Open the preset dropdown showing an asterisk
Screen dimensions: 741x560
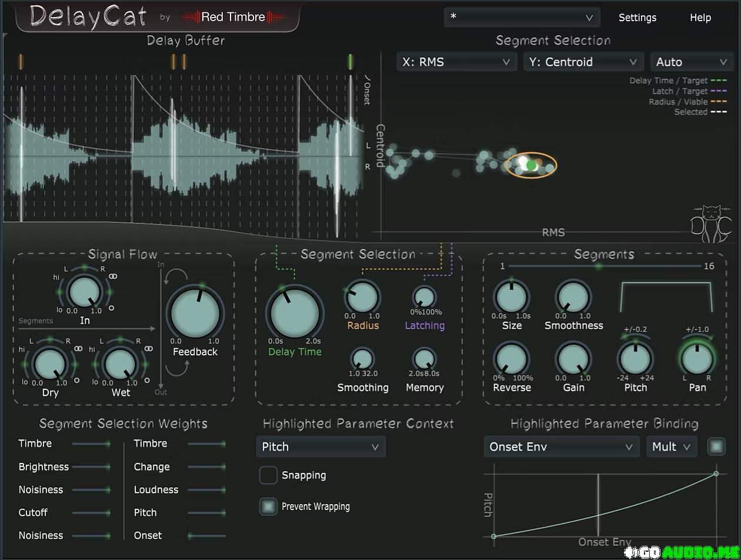[x=522, y=18]
